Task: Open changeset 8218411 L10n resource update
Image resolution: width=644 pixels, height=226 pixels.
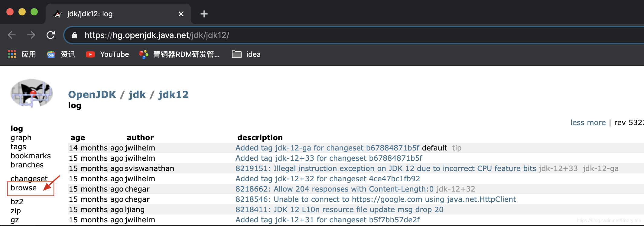Action: tap(340, 210)
